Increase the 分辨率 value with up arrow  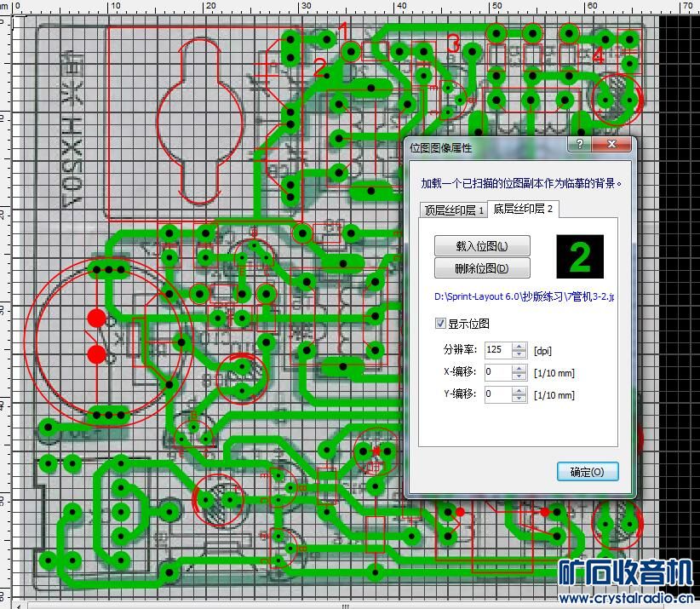pyautogui.click(x=519, y=346)
